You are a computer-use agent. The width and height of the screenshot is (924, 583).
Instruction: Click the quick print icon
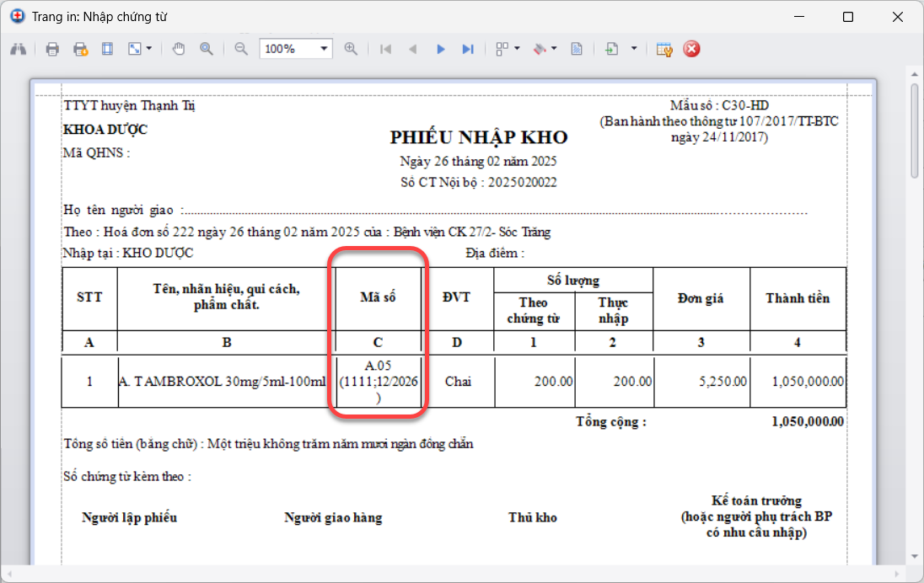coord(80,49)
